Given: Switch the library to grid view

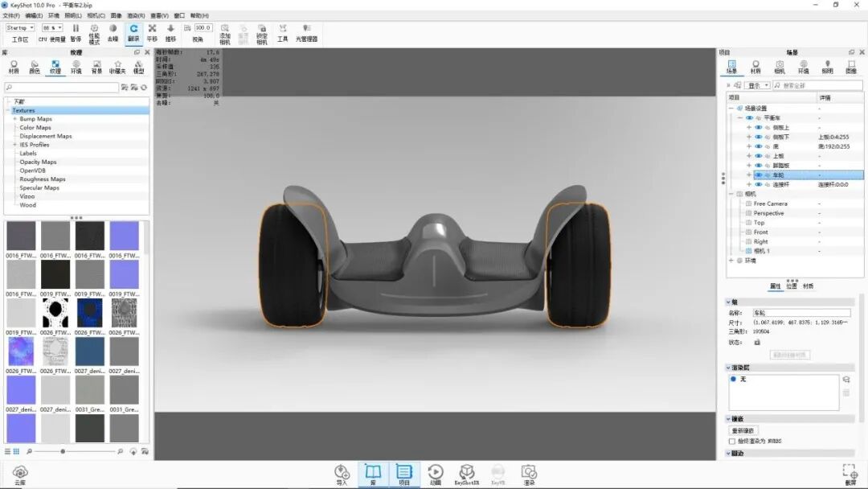Looking at the screenshot, I should (x=16, y=451).
